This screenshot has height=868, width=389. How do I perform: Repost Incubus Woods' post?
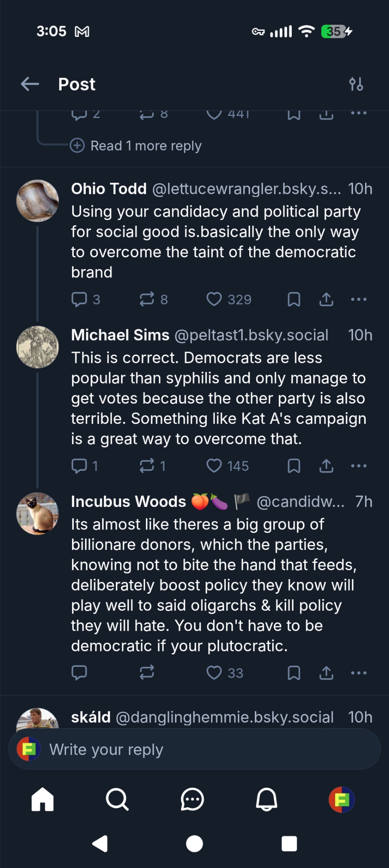tap(147, 673)
